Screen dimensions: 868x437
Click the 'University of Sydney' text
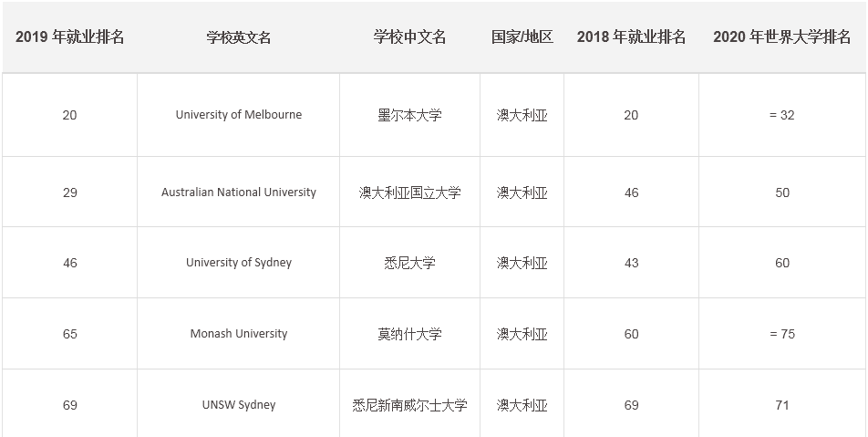[239, 263]
